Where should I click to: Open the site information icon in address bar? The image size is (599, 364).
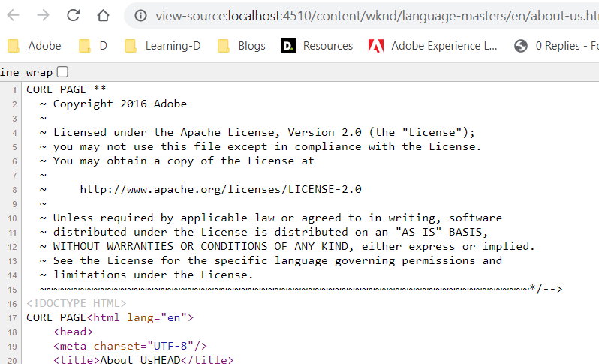click(x=140, y=15)
